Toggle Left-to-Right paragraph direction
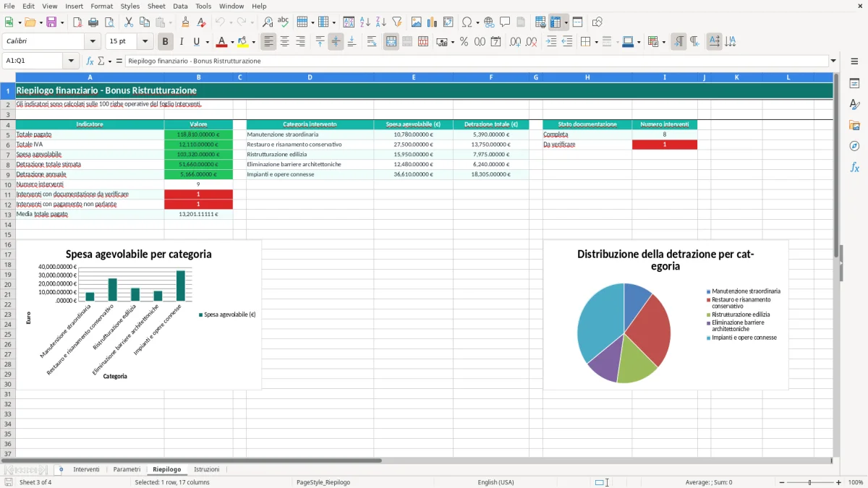 pos(678,41)
